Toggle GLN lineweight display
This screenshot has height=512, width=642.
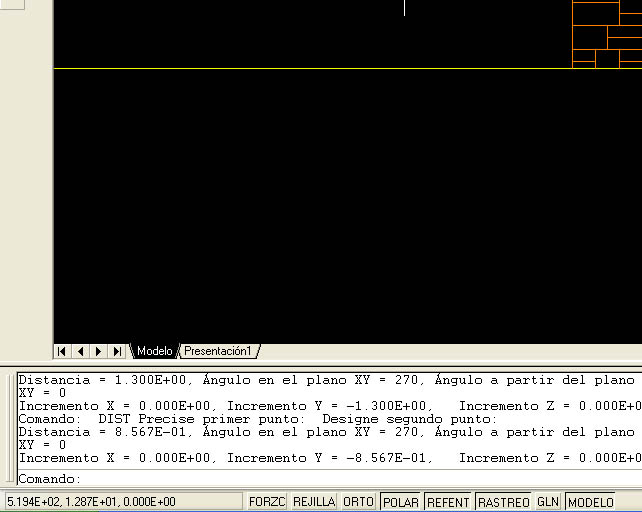[x=547, y=502]
